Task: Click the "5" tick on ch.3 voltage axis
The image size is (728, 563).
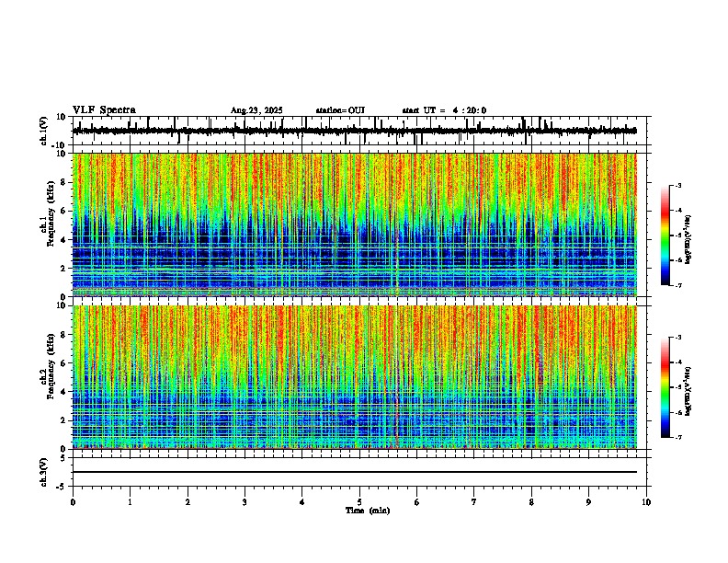Action: point(64,458)
